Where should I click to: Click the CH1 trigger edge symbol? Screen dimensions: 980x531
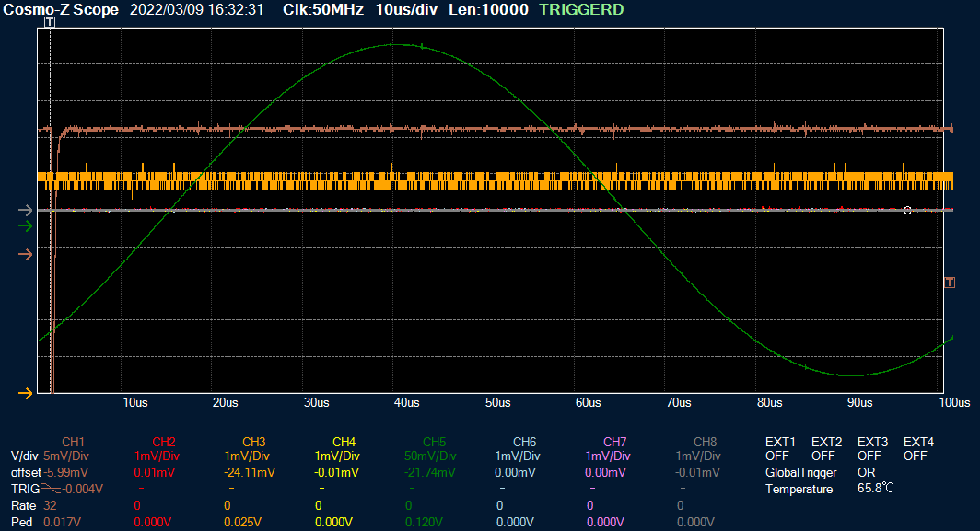[52, 489]
